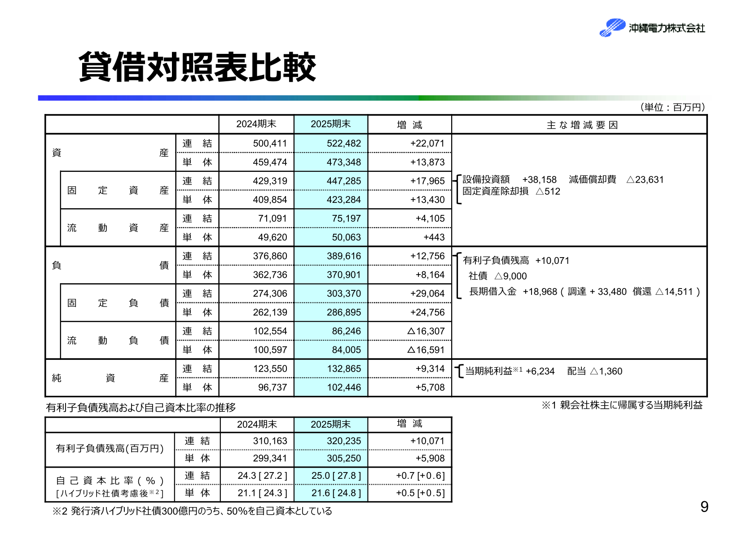756x534 pixels.
Task: Click the change value +5,908
Action: [x=430, y=458]
